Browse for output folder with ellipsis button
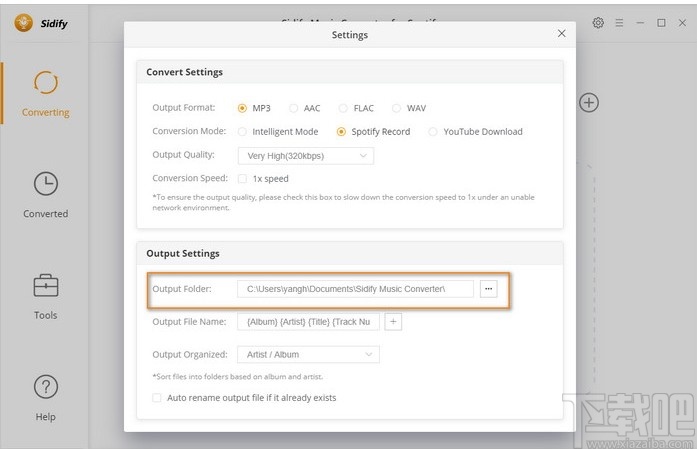 [489, 289]
